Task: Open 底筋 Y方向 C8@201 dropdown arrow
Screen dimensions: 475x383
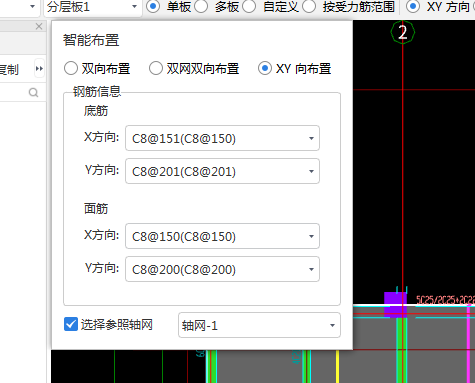Action: (311, 171)
